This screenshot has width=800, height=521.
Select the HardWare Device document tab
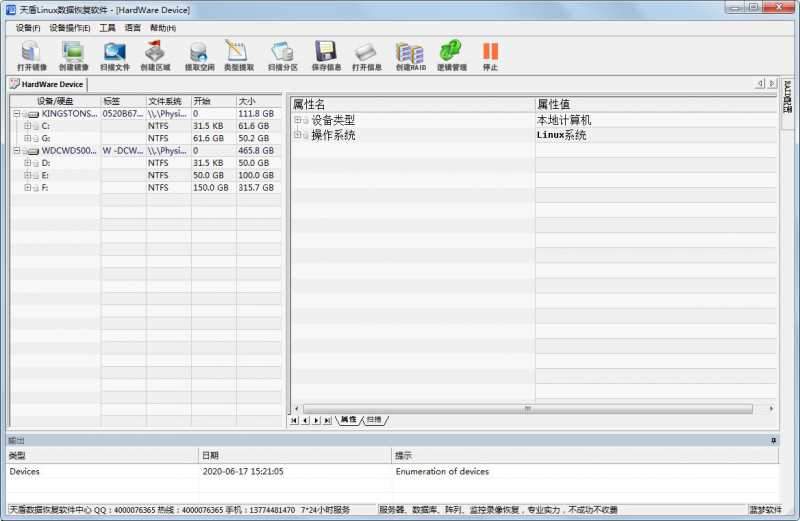point(47,84)
